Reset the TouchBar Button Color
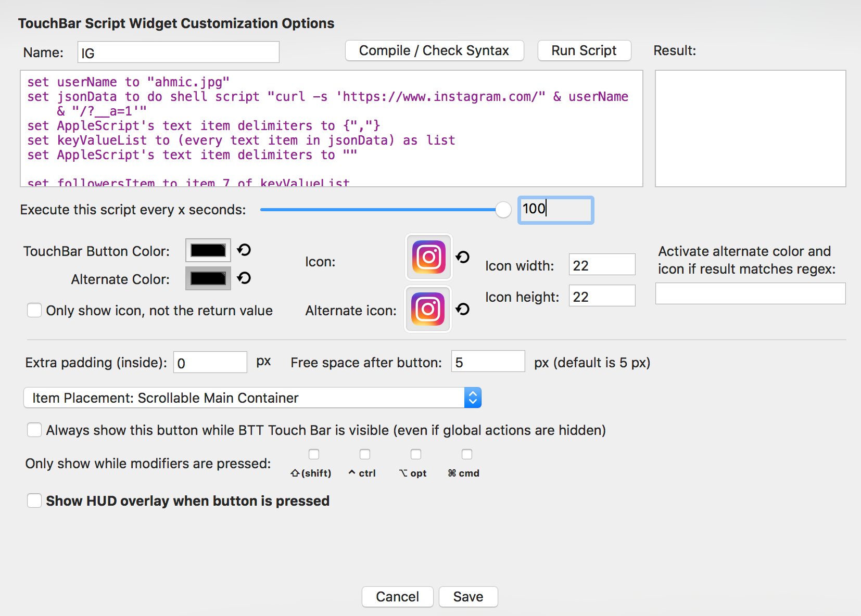This screenshot has width=861, height=616. click(244, 250)
